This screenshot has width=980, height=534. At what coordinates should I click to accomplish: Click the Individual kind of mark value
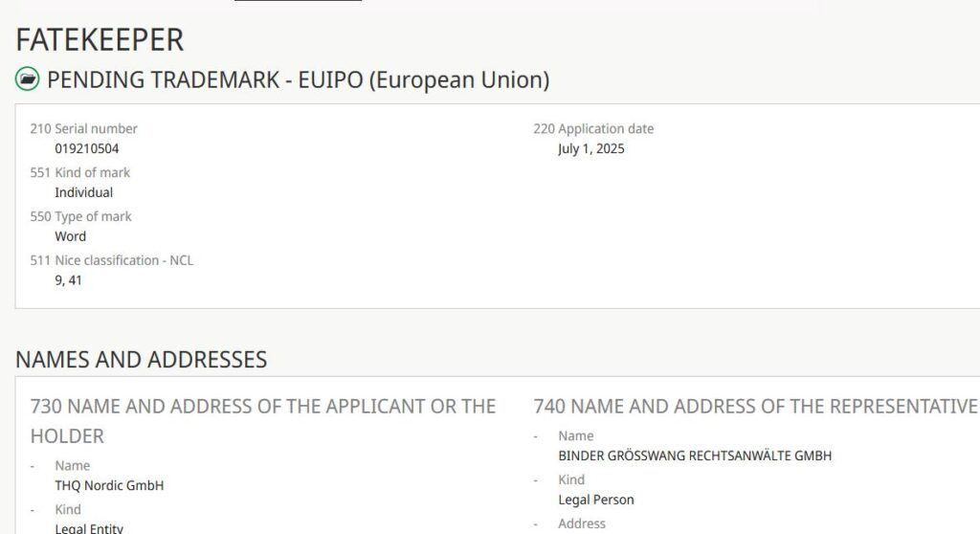tap(83, 192)
